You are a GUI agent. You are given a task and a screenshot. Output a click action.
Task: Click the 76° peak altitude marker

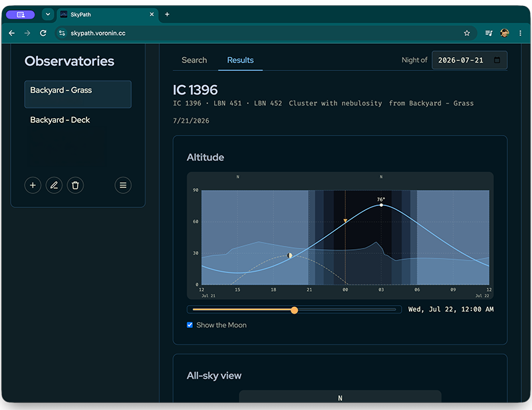[x=381, y=205]
